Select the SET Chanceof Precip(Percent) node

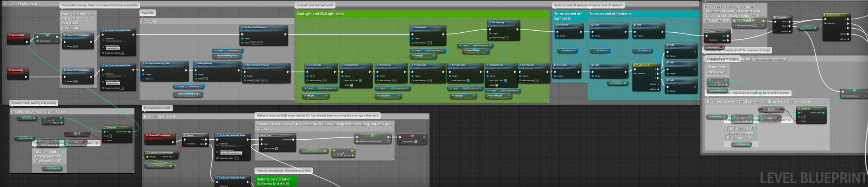pos(372,139)
